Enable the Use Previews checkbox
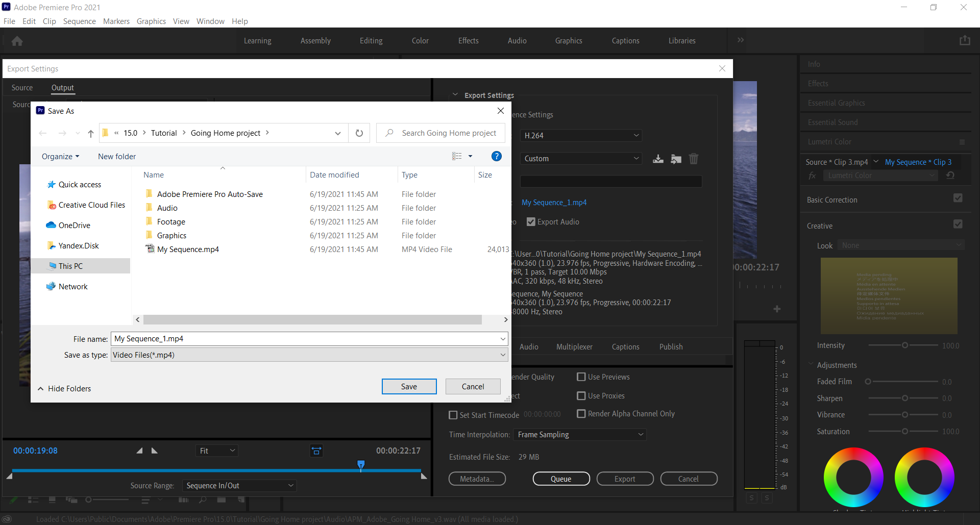 pos(581,377)
